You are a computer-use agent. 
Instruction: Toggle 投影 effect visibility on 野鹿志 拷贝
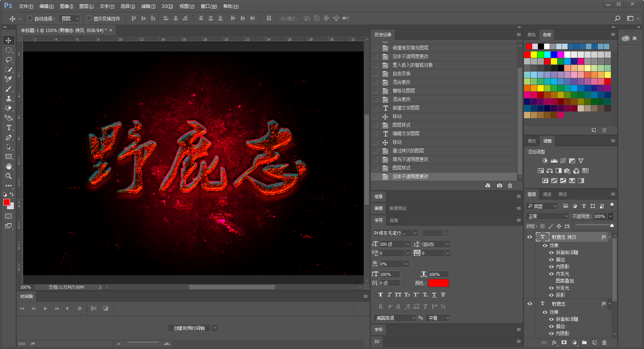tap(551, 295)
